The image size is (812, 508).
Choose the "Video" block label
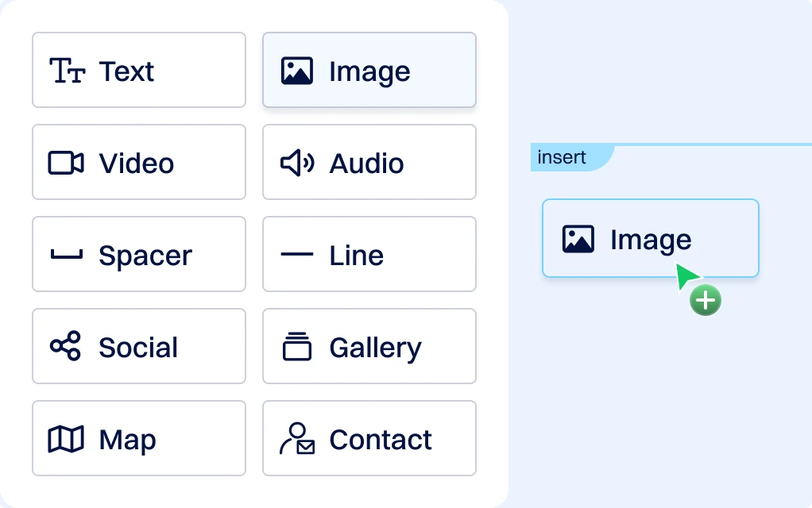[x=136, y=164]
